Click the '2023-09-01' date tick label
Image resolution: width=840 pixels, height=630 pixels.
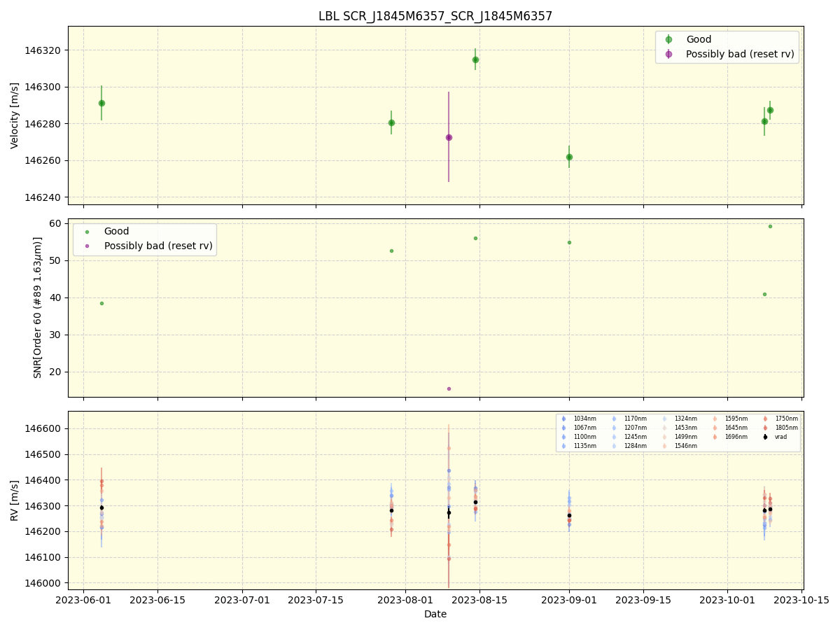pos(569,600)
